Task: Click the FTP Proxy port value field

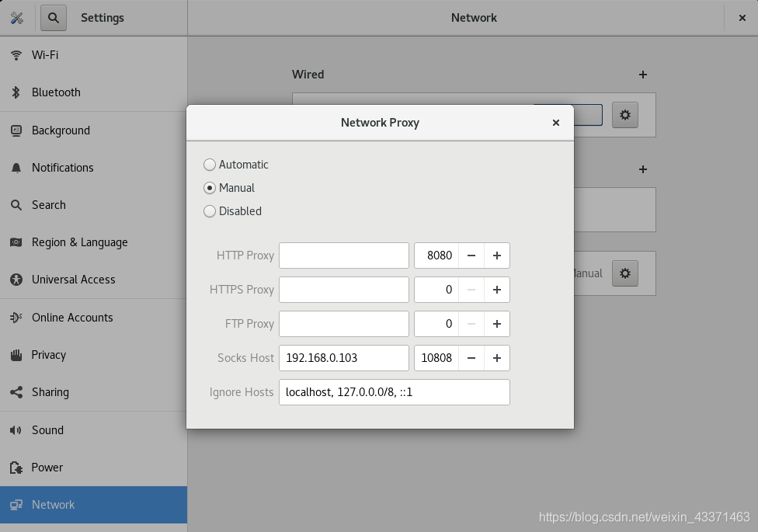Action: point(436,324)
